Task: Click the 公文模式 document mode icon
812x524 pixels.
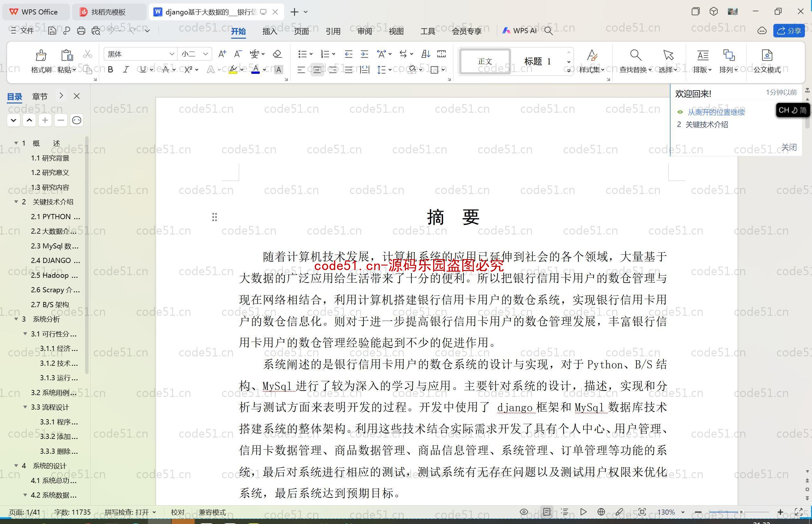Action: (767, 55)
